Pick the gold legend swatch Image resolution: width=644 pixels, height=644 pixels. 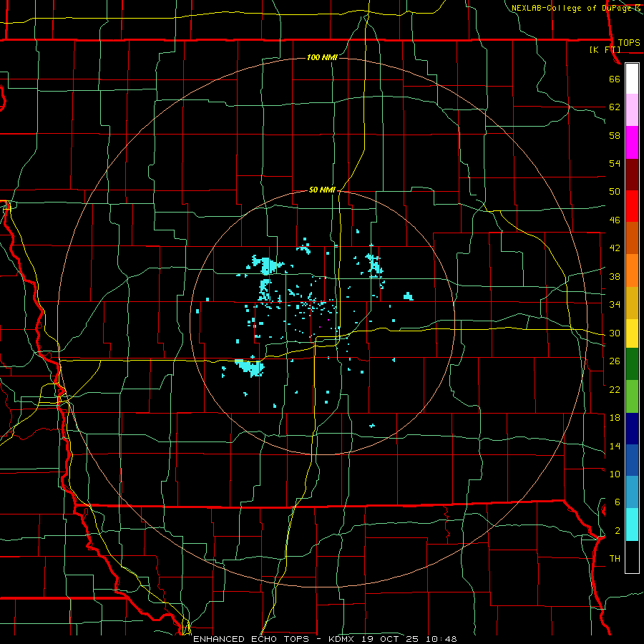point(632,303)
